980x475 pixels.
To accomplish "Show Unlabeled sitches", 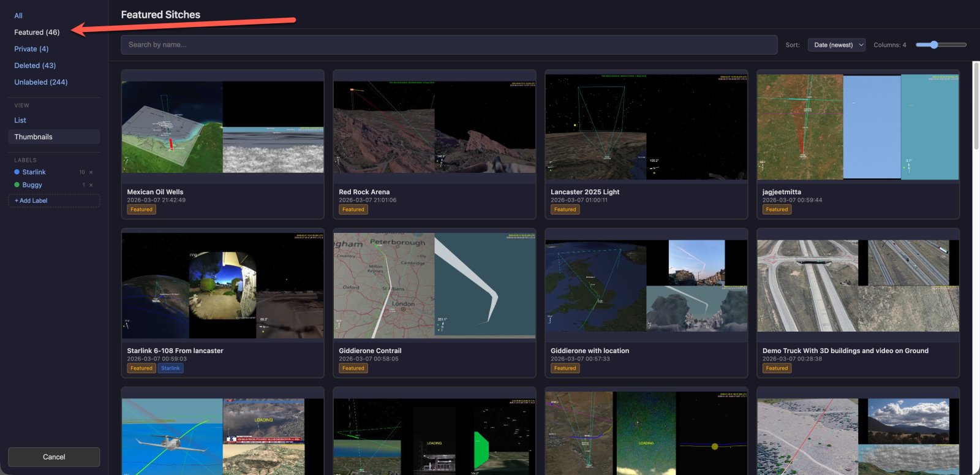I will (x=41, y=82).
